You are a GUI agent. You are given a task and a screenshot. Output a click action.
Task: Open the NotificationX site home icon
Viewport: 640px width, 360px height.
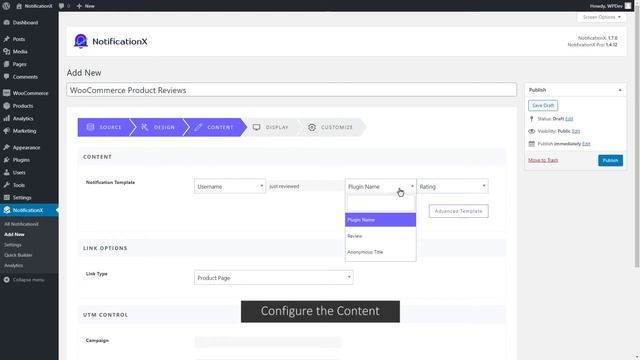pyautogui.click(x=19, y=6)
